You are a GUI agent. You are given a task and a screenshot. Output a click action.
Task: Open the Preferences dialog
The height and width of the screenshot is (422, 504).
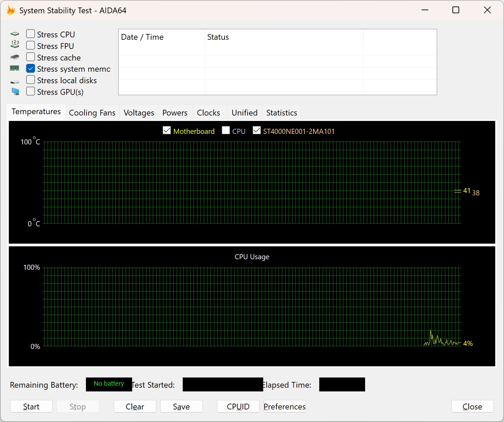285,406
